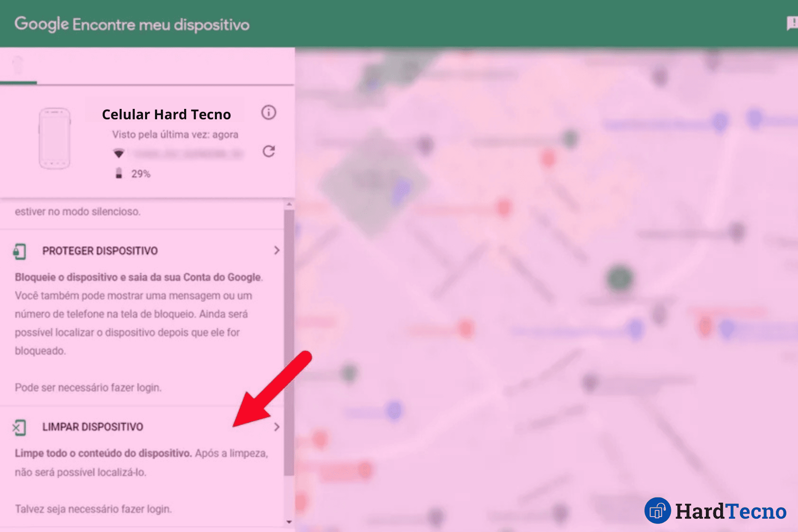Click 'Visto pela última vez: agora' text
Screen dimensions: 798x532
[x=175, y=135]
